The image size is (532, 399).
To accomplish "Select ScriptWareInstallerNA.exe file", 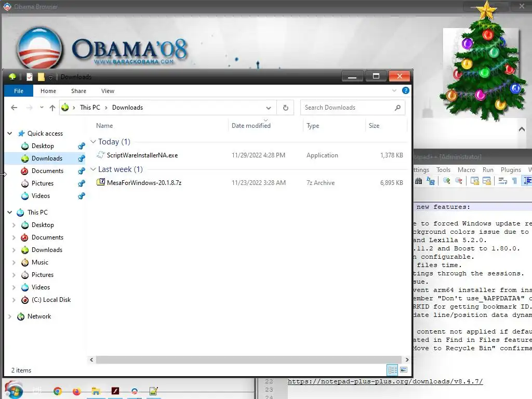I will [142, 155].
